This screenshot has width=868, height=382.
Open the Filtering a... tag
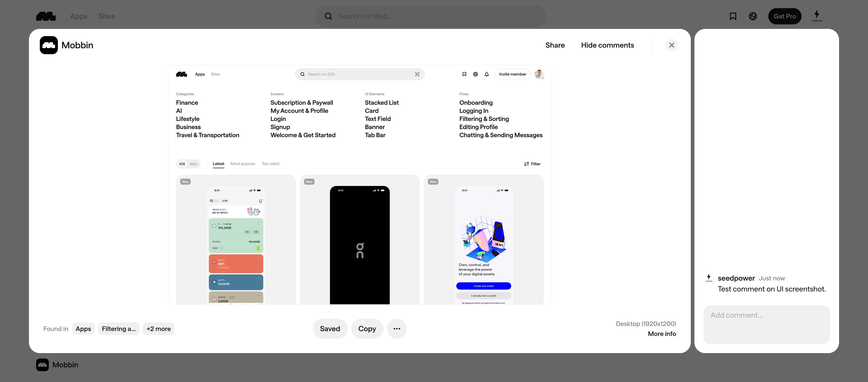119,329
